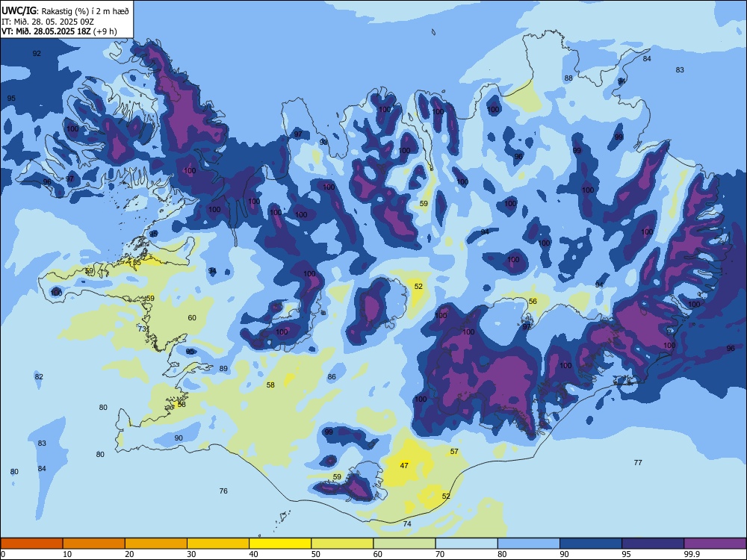Click the 'VT: Mið. 28.05.2025 18Z (+9 h)' line
The width and height of the screenshot is (747, 560).
tap(59, 31)
